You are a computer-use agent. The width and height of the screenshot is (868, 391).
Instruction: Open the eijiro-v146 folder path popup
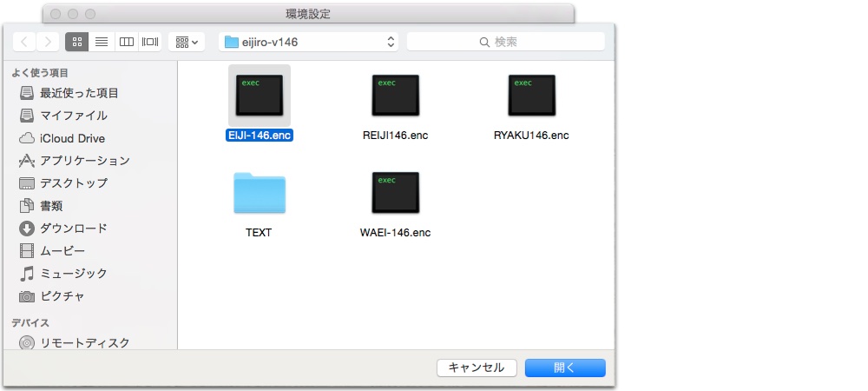308,42
